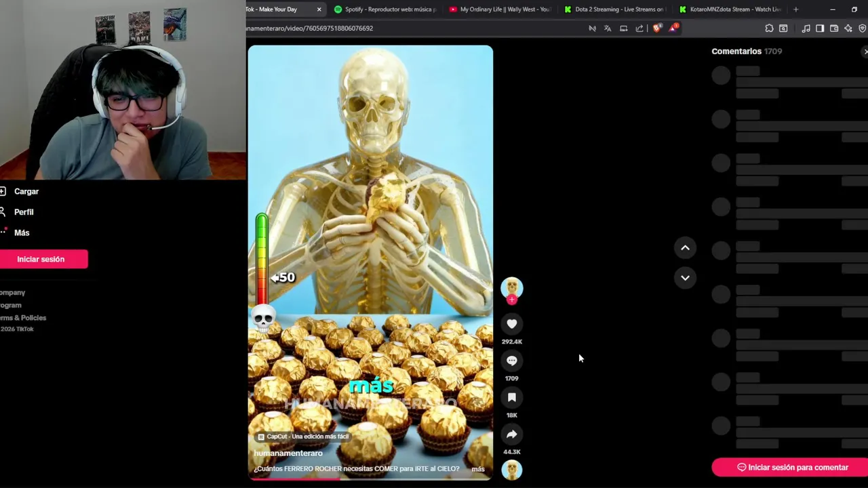Open the Brave sidebar panel icon
Image resolution: width=868 pixels, height=488 pixels.
coord(820,28)
